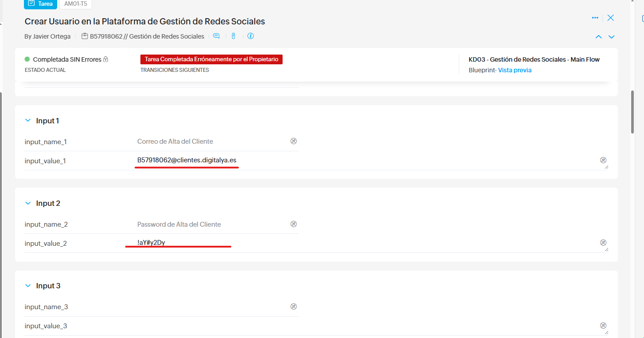The height and width of the screenshot is (338, 644).
Task: Collapse the Input 1 section
Action: click(x=28, y=121)
